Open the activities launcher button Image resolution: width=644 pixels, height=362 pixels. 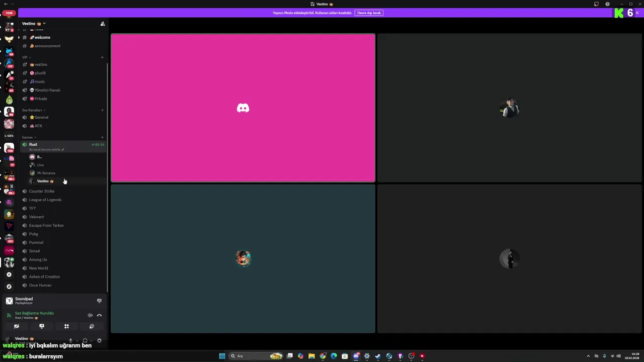(x=66, y=326)
